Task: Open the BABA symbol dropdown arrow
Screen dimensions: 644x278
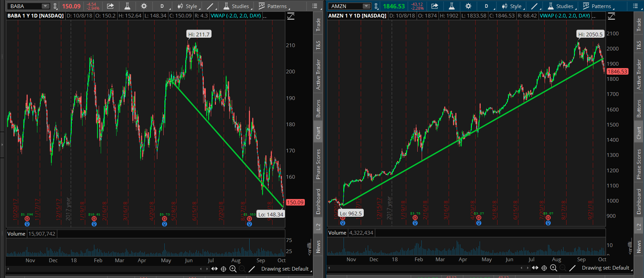Action: (x=45, y=6)
